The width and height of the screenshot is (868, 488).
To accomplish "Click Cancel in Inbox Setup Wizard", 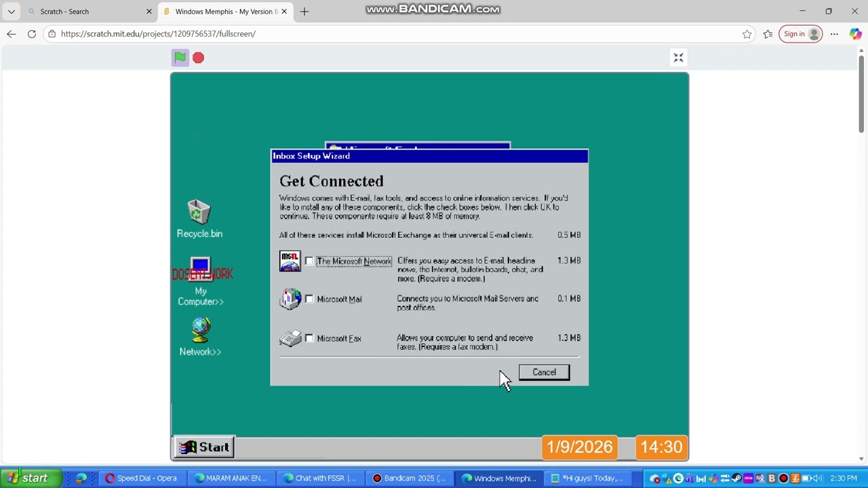I will 544,372.
